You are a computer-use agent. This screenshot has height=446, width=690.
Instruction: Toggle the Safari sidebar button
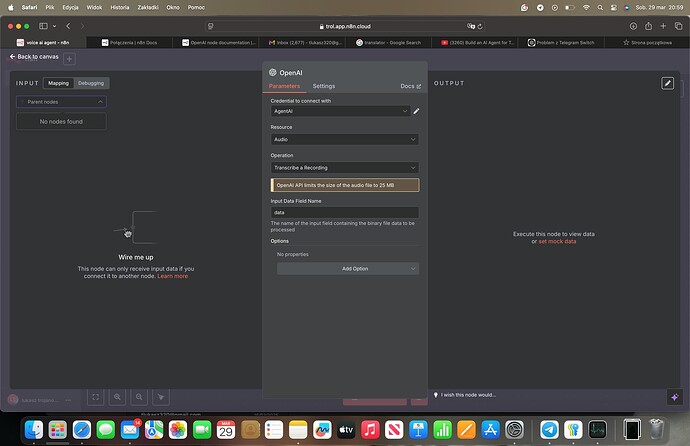[43, 26]
